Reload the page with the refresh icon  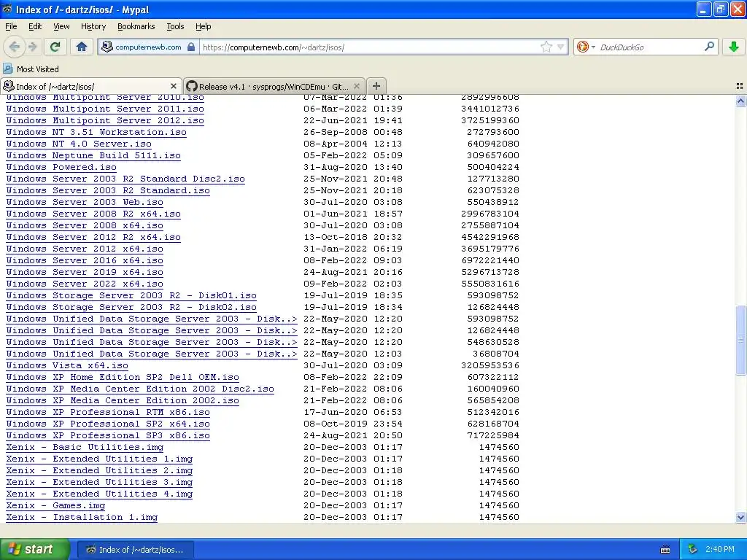55,47
